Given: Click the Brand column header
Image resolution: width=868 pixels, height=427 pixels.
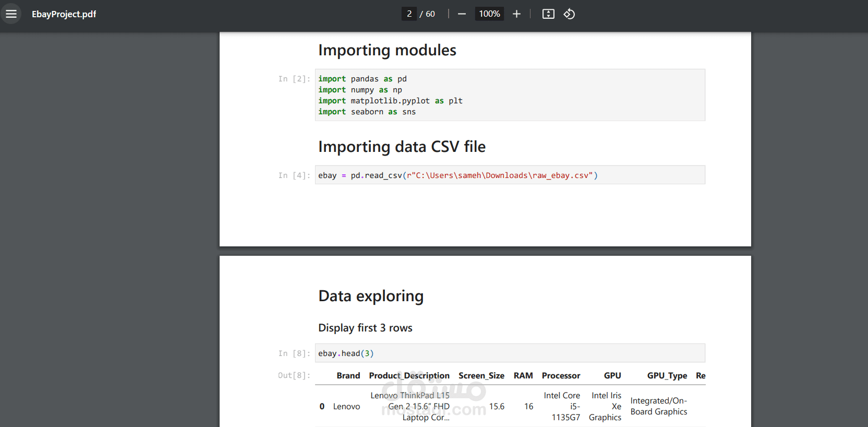Looking at the screenshot, I should click(x=348, y=376).
